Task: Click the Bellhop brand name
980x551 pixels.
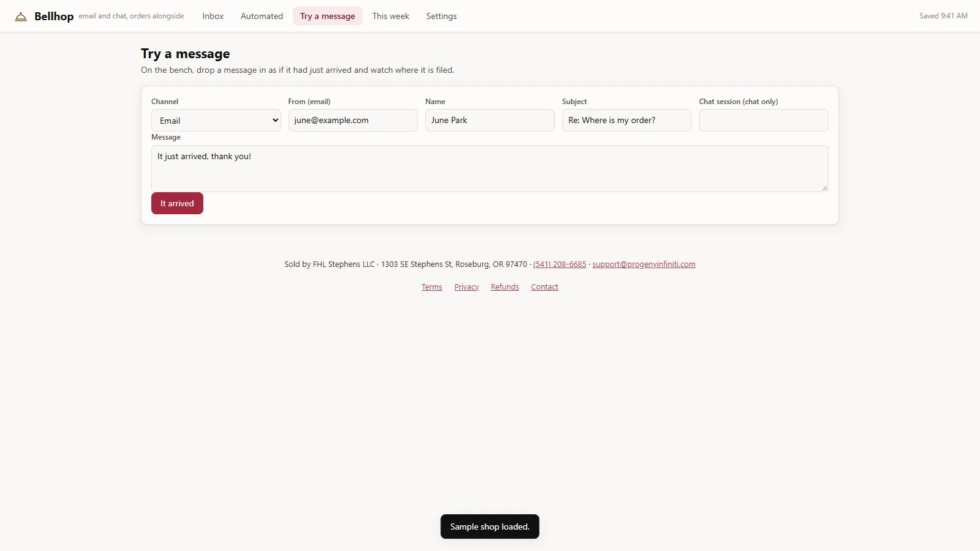Action: pyautogui.click(x=54, y=17)
